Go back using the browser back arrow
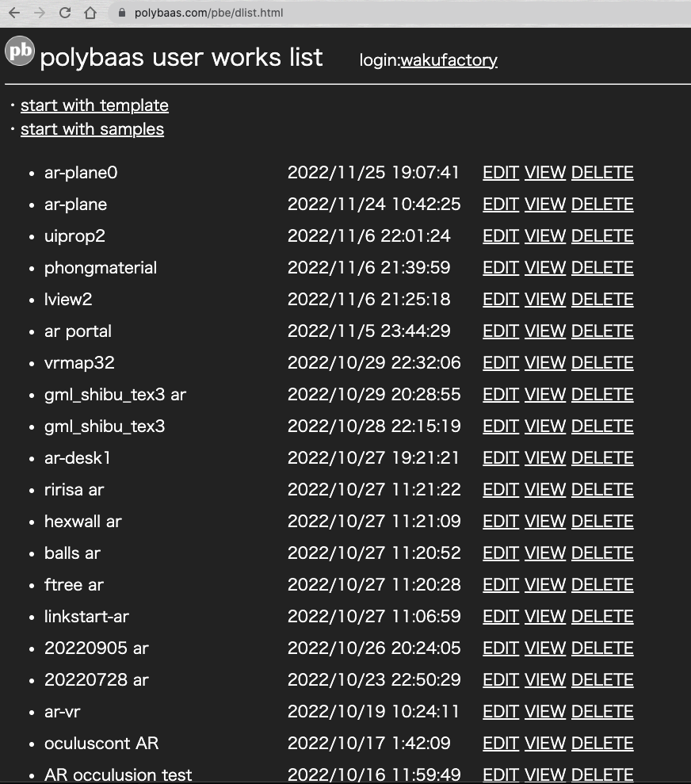The image size is (691, 784). [14, 12]
